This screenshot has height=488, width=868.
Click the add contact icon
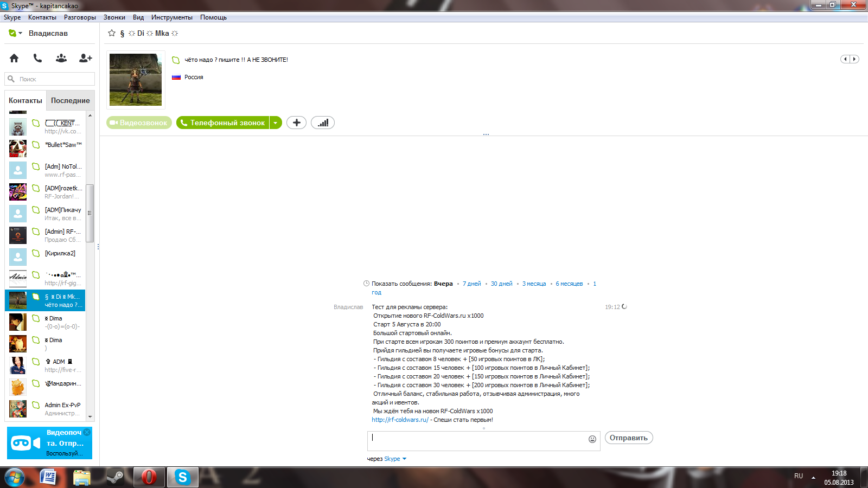pos(86,58)
